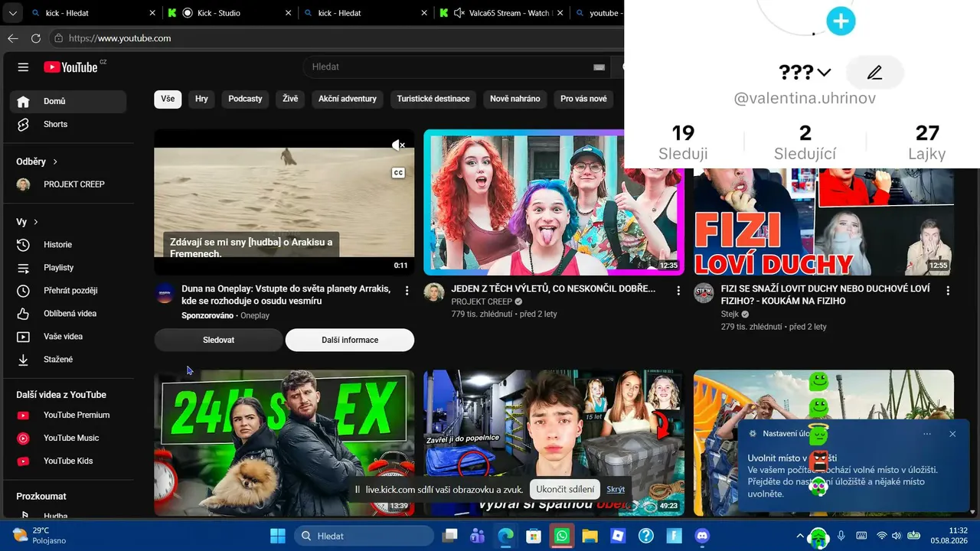980x551 pixels.
Task: Open more options in the Nastavení notification
Action: [x=927, y=434]
